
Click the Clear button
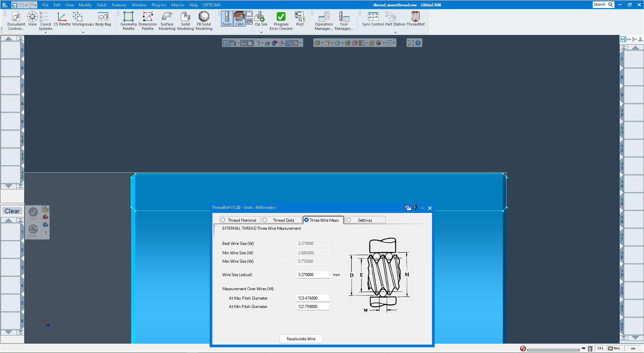12,211
